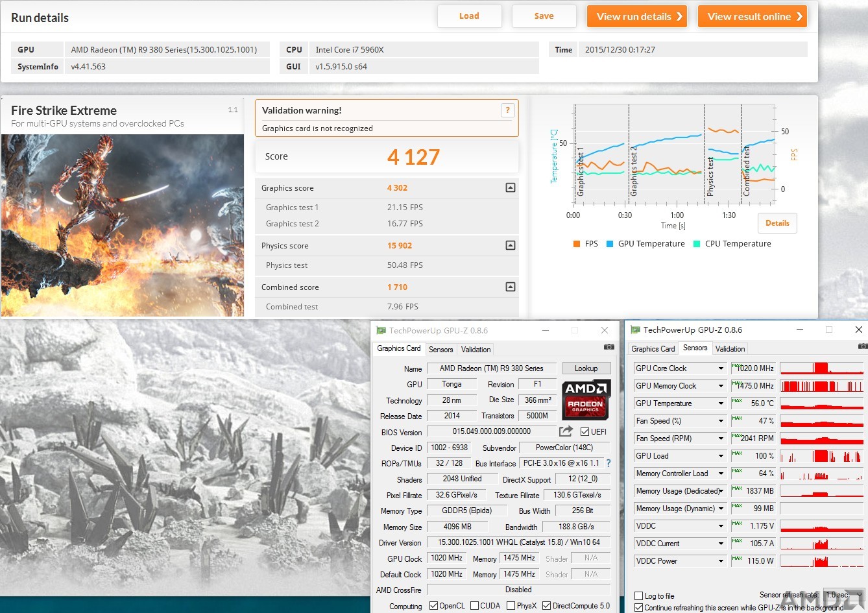Toggle Continue refreshing in background checkbox

pyautogui.click(x=638, y=608)
